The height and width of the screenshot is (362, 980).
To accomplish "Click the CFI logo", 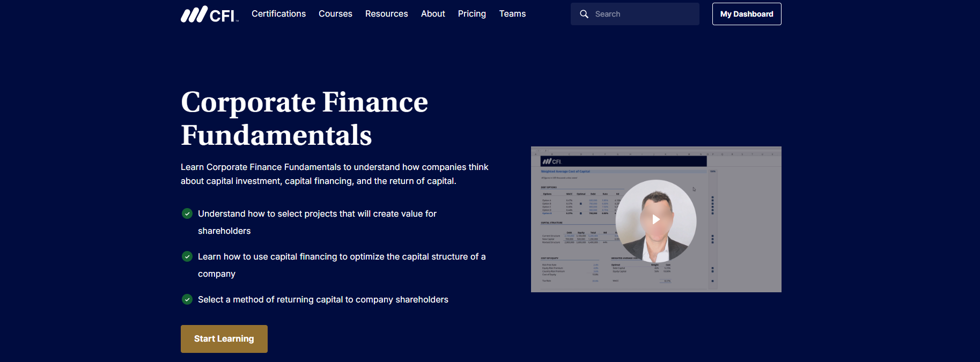I will (x=210, y=14).
